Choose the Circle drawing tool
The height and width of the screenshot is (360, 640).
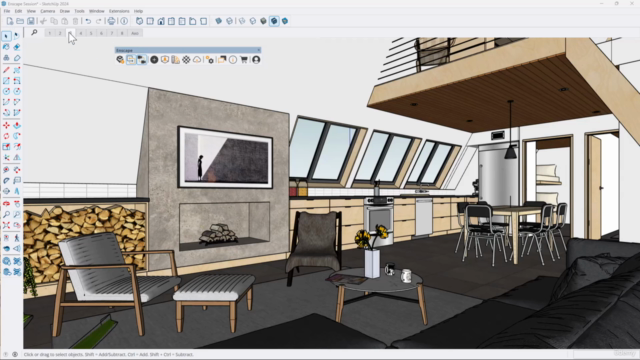click(x=6, y=91)
